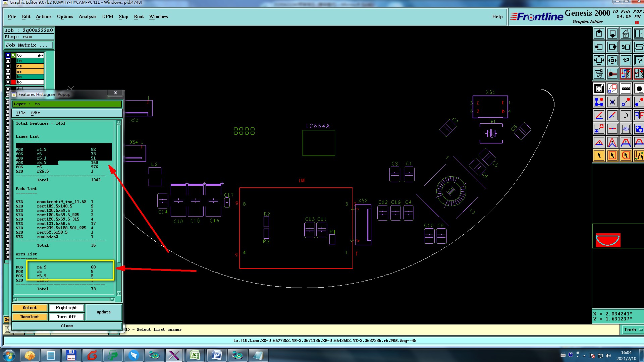Toggle the checkbox for layer 'ss'
The height and width of the screenshot is (362, 644).
[x=8, y=71]
